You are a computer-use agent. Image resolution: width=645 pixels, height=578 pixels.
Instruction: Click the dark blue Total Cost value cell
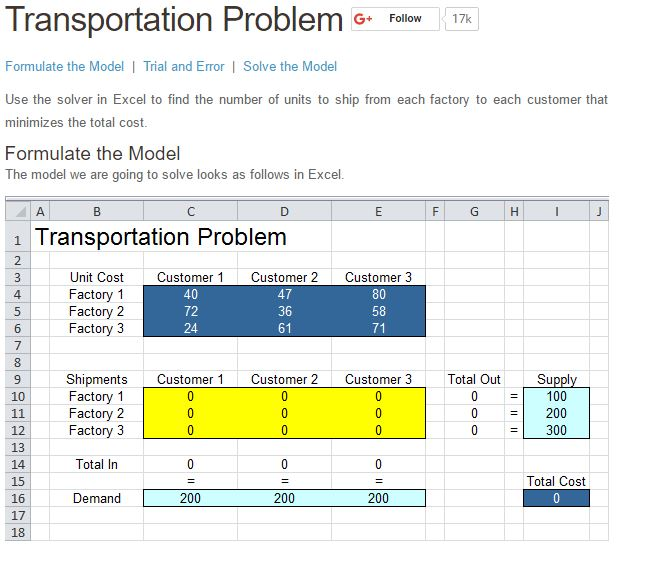[556, 498]
